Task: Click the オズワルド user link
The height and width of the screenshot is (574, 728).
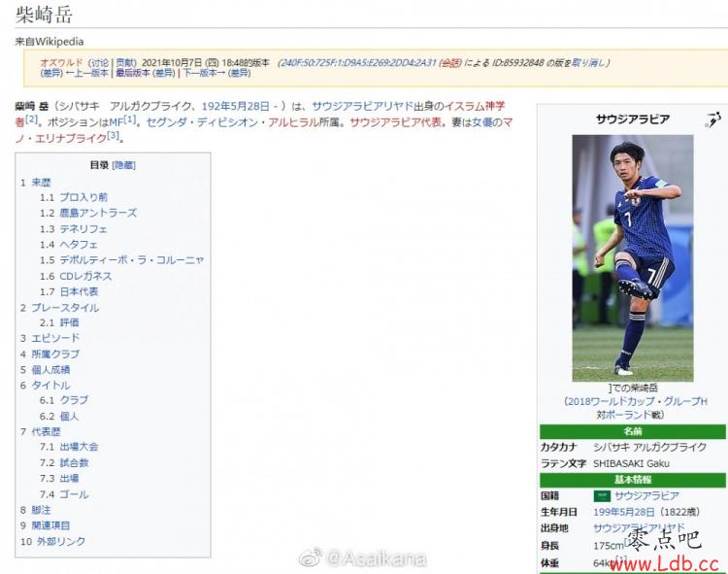Action: click(x=61, y=63)
